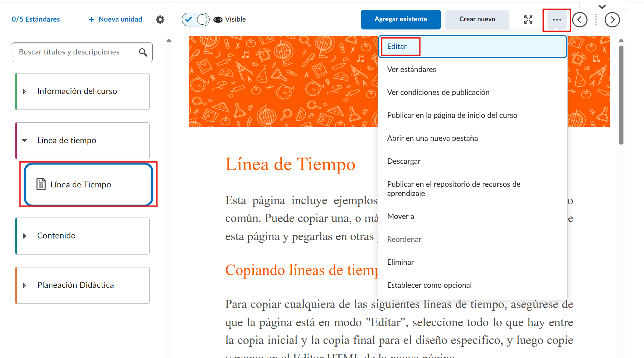
Task: Click the Crear nuevo button
Action: [477, 20]
